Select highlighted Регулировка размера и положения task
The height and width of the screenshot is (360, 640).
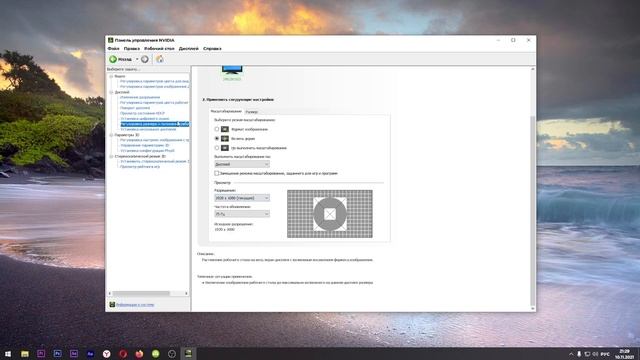tap(155, 124)
